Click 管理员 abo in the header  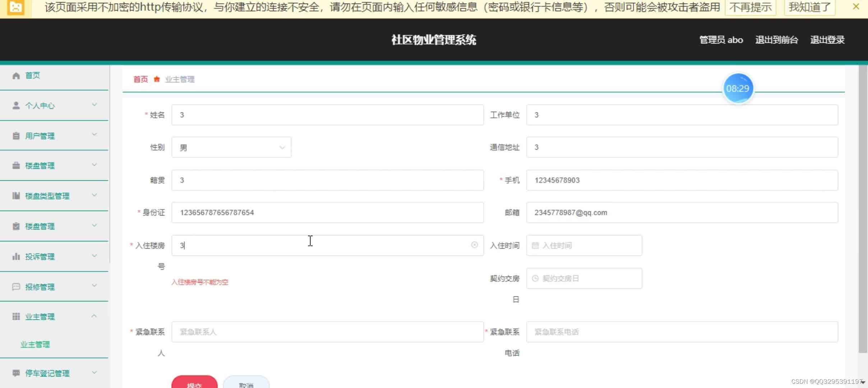(x=721, y=40)
